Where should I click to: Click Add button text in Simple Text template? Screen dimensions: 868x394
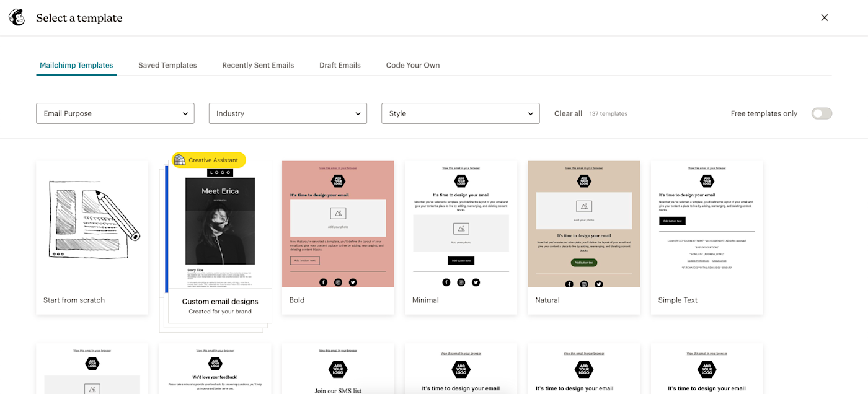tap(672, 221)
